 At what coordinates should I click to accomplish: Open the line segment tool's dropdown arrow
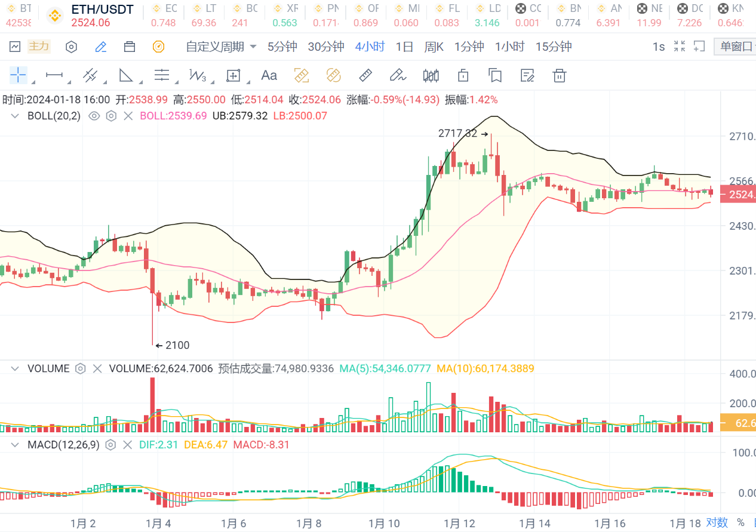(69, 81)
